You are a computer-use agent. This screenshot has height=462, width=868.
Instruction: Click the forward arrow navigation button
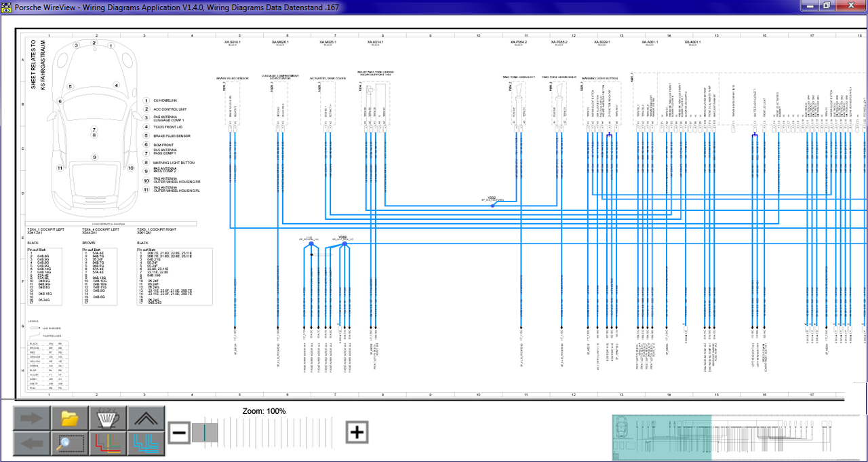coord(31,419)
